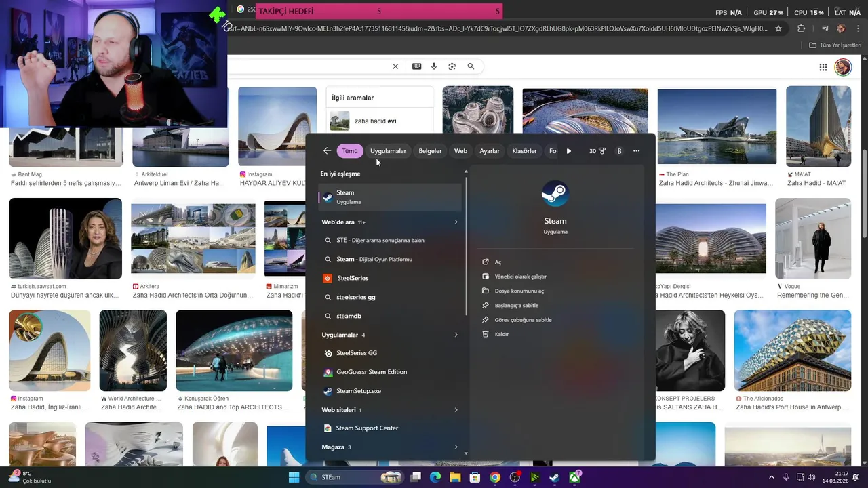Click the zaha hadid evi related search
Viewport: 868px width, 488px height.
pyautogui.click(x=380, y=121)
